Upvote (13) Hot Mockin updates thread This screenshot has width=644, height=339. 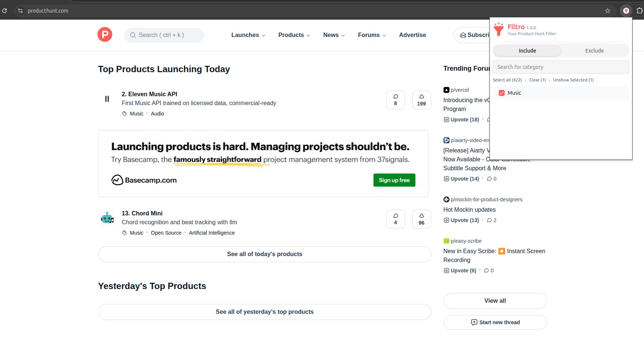coord(461,220)
